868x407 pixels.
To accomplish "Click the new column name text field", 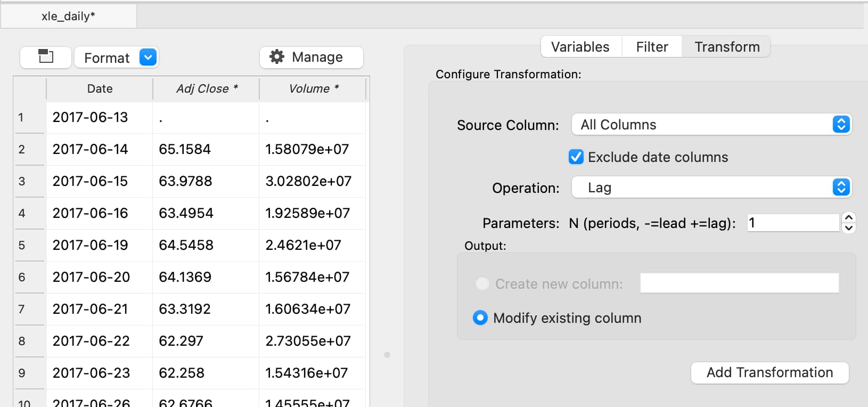I will pos(739,283).
